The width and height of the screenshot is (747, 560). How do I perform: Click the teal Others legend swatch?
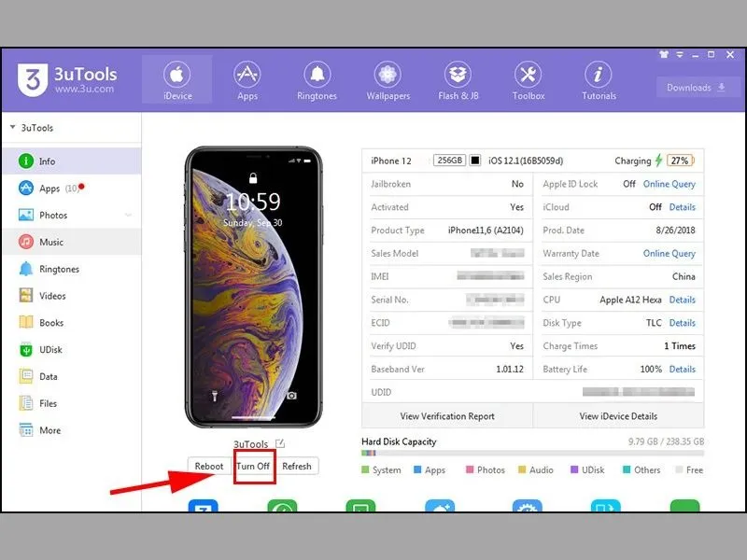coord(627,469)
